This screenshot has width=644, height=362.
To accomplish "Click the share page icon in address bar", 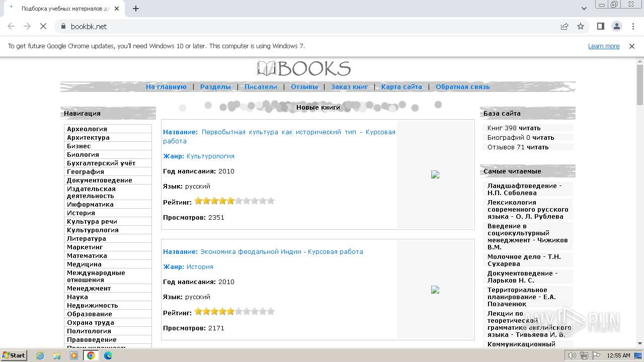I will tap(565, 26).
